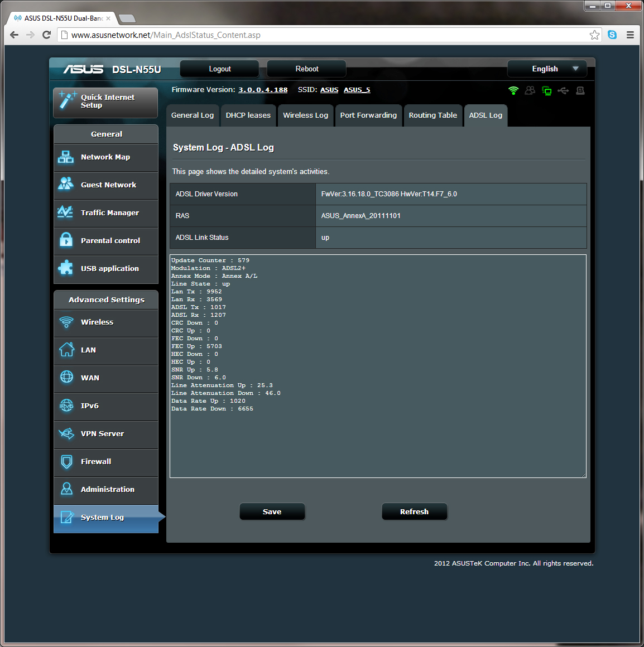
Task: Reload the page with the refresh icon
Action: (x=47, y=35)
